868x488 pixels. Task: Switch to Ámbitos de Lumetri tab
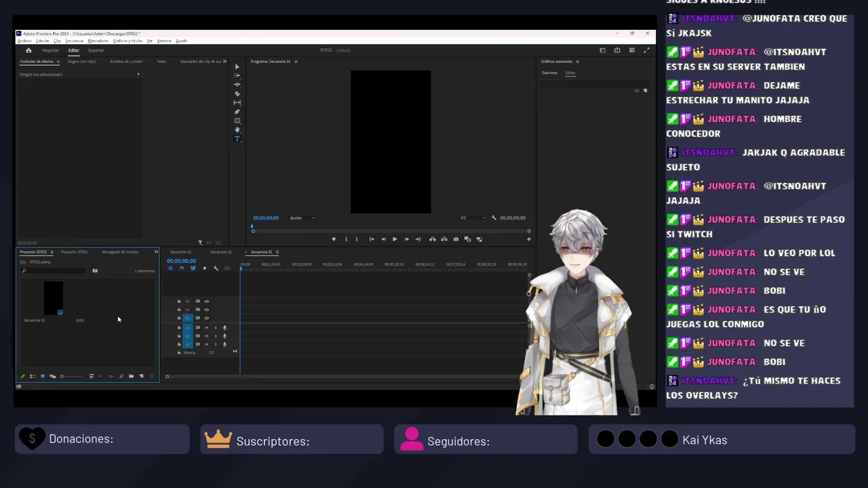(126, 62)
